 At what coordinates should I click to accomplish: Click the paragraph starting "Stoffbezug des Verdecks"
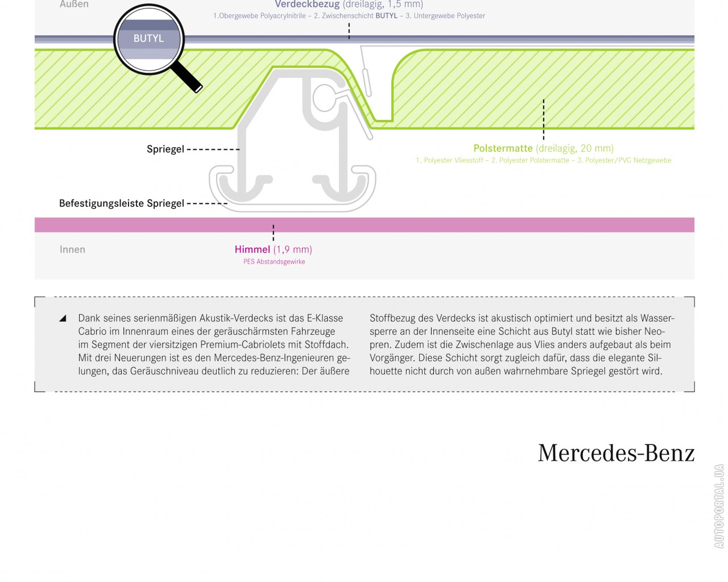(522, 344)
